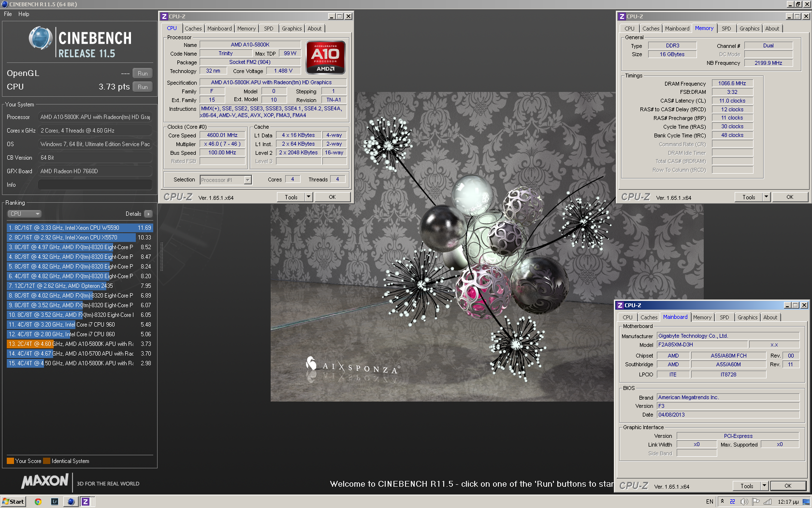Click OK in the Mainboard CPU-Z window
The width and height of the screenshot is (812, 508).
[788, 486]
